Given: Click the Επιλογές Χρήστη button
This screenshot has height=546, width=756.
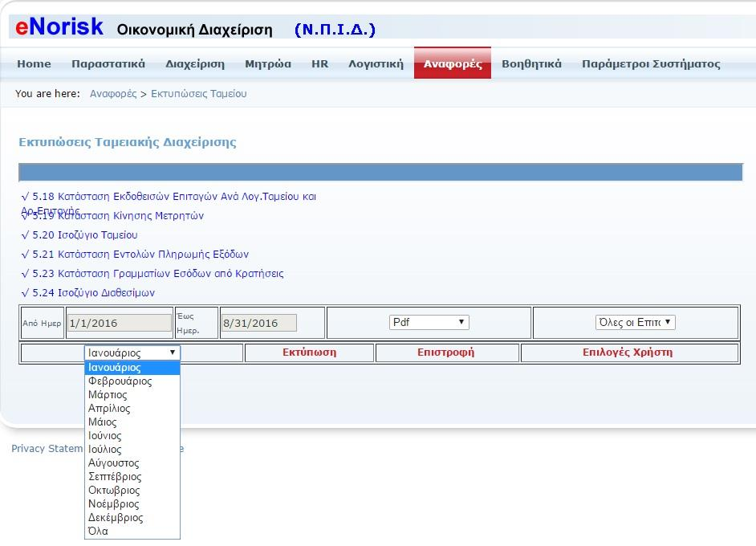Looking at the screenshot, I should 628,352.
